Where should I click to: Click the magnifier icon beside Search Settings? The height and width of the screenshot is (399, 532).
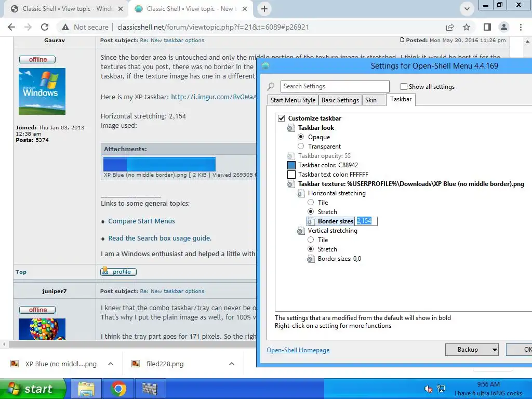[x=271, y=87]
